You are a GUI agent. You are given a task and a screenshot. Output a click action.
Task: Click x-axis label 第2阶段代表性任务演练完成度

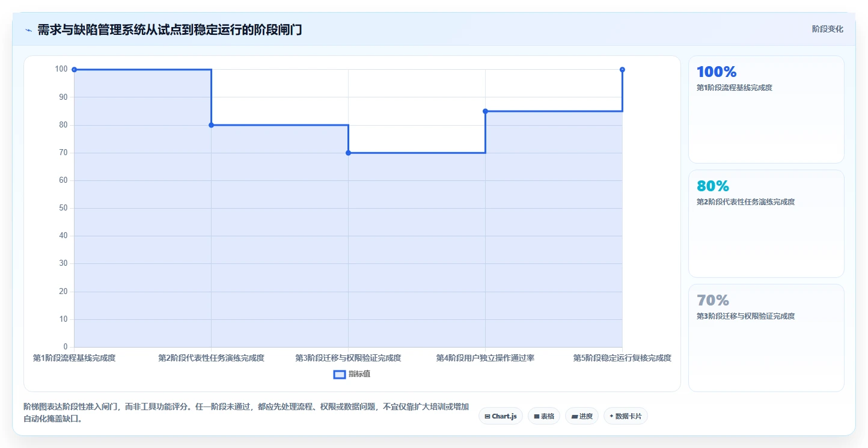click(211, 358)
